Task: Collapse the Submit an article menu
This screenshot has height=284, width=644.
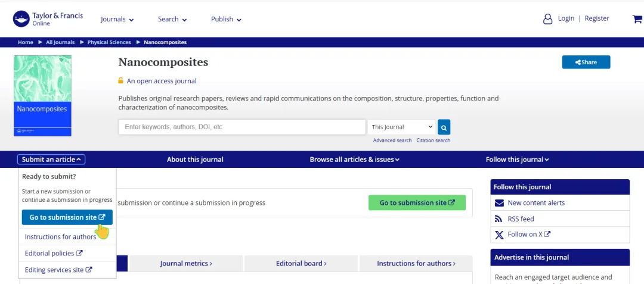Action: point(51,160)
